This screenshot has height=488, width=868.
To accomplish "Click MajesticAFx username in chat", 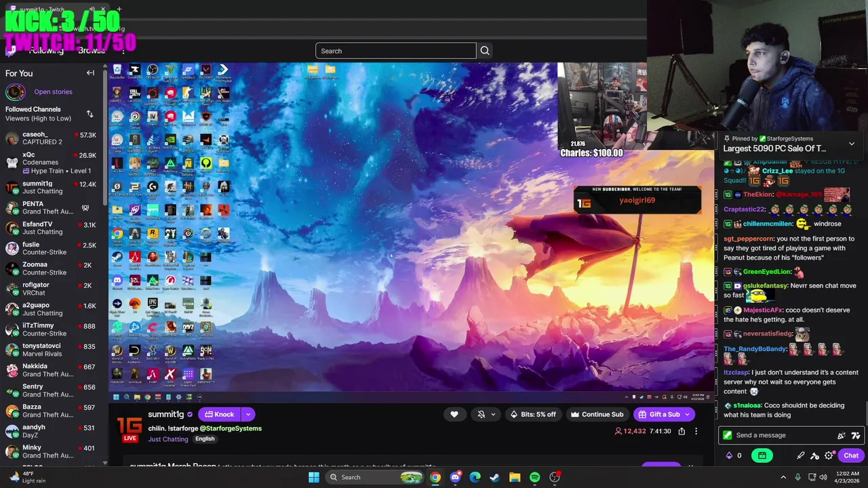I will coord(763,310).
